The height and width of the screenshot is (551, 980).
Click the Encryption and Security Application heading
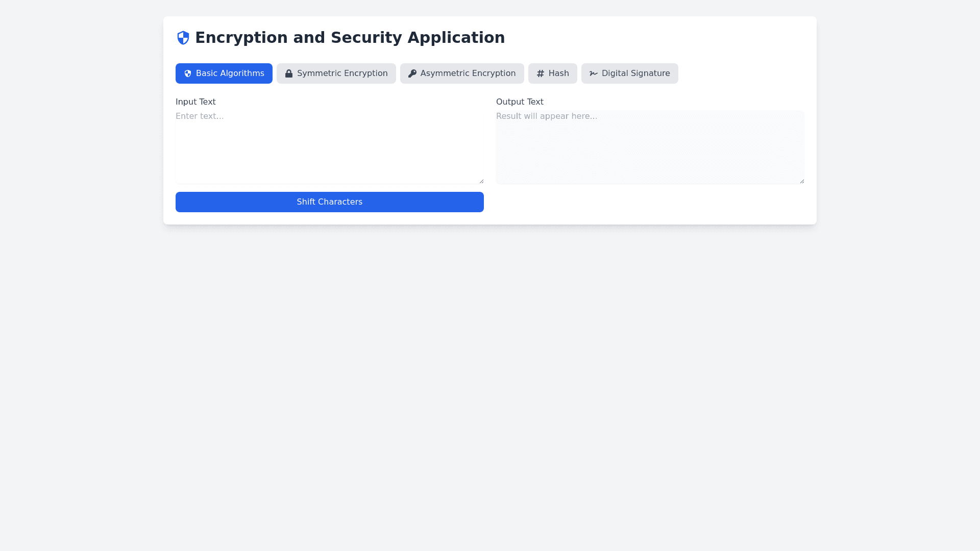(x=350, y=38)
